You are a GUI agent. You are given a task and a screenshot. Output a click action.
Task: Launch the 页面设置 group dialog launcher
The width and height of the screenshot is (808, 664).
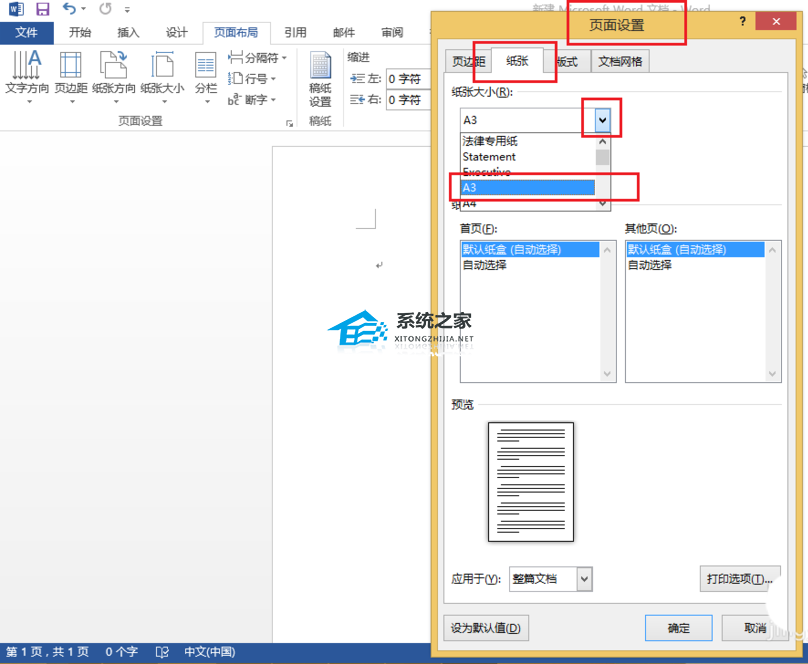click(x=290, y=123)
